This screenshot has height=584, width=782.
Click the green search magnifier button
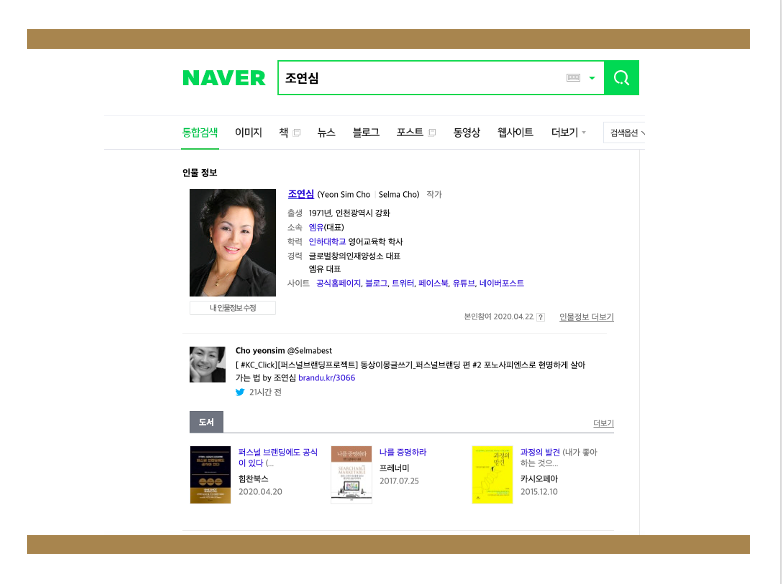tap(621, 78)
